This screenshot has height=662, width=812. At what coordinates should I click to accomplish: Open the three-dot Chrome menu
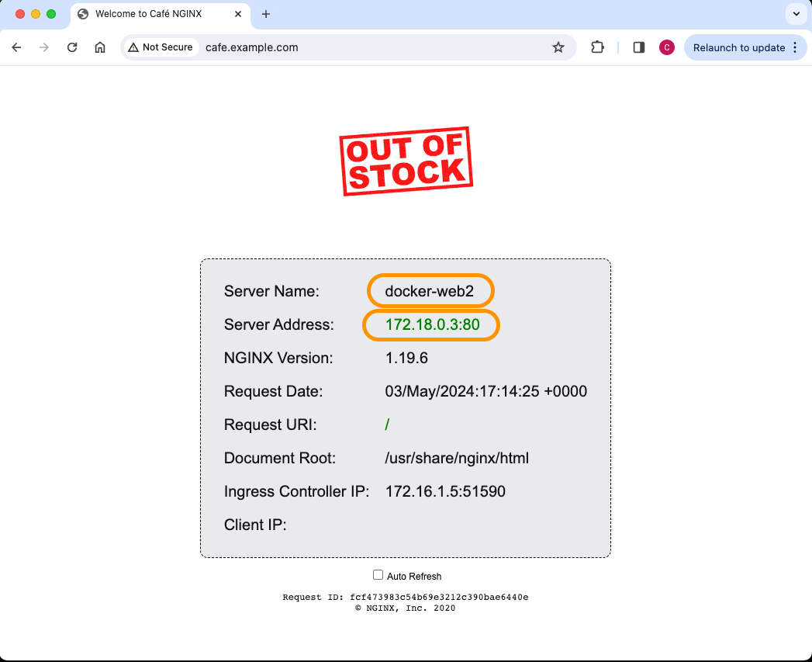click(795, 47)
